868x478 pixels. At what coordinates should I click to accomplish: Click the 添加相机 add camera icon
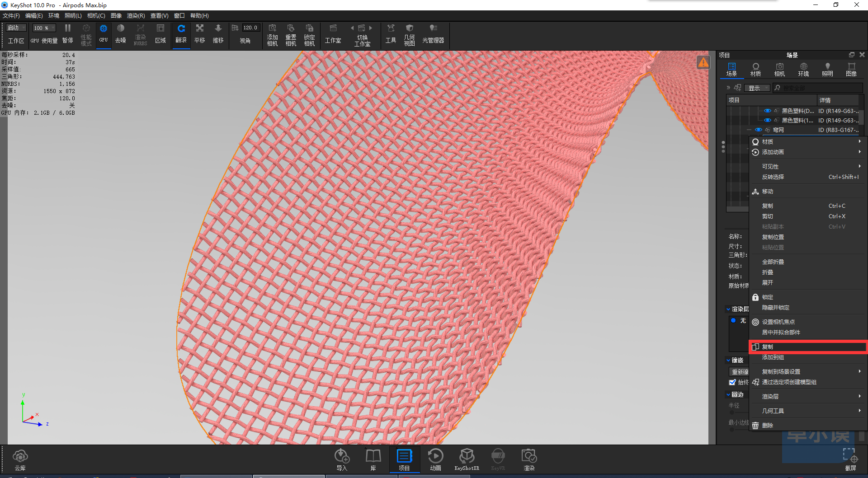[273, 35]
